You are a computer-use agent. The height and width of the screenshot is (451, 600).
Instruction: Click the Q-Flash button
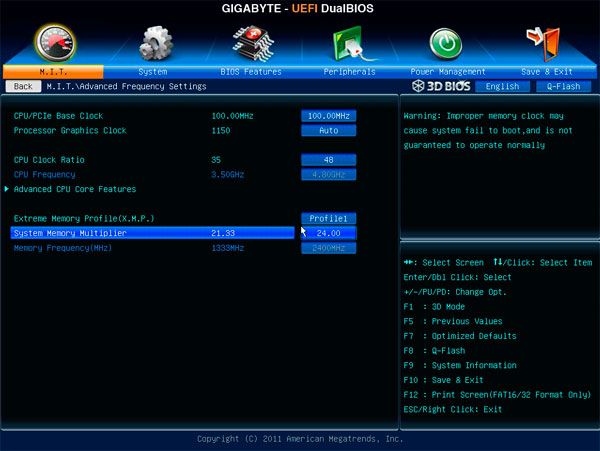[562, 87]
